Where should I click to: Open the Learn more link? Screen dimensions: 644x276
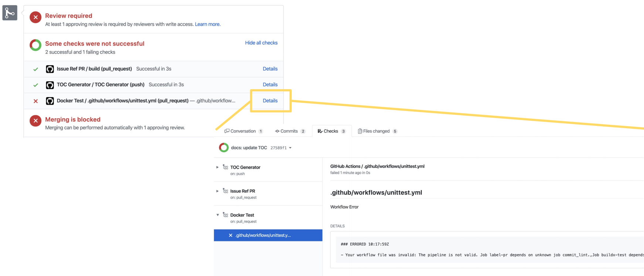tap(208, 24)
